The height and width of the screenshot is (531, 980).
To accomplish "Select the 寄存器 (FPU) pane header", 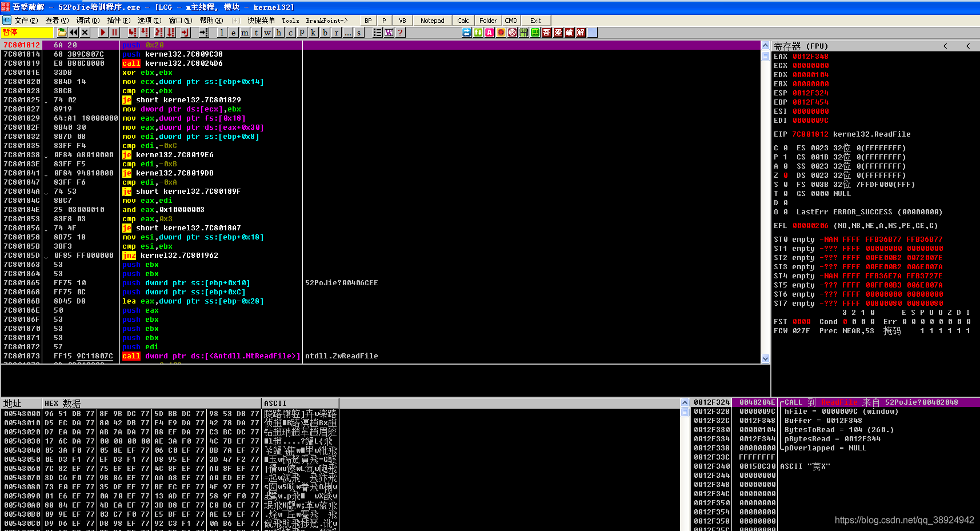I will (x=801, y=46).
